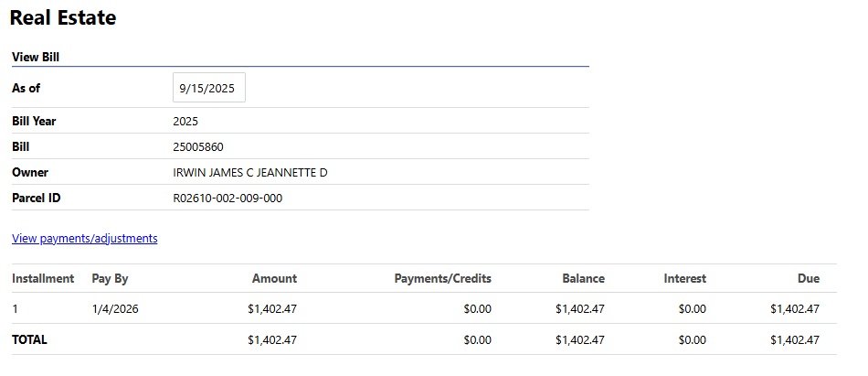Click the Pay By column header
The image size is (868, 376).
point(111,279)
